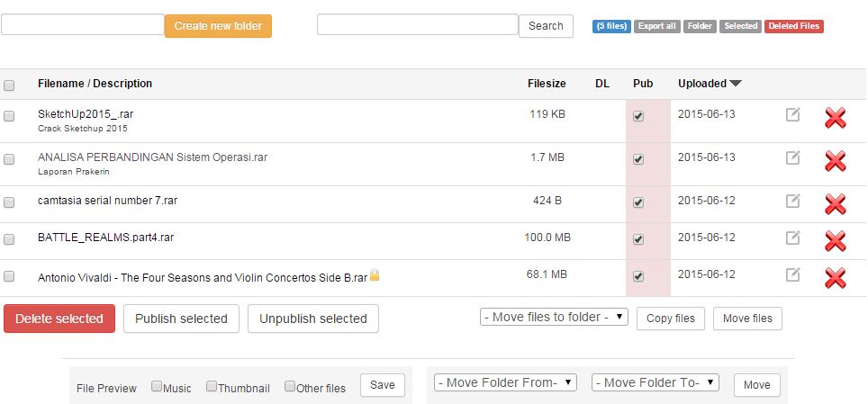
Task: Click the Export all label
Action: click(656, 26)
